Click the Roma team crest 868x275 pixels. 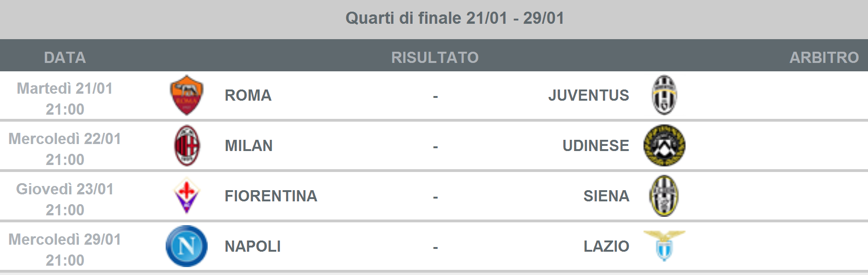186,96
